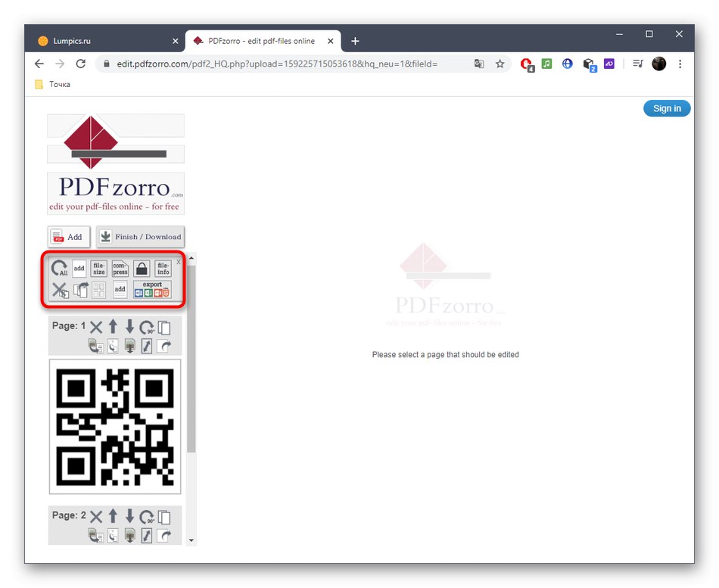Click the lined 'add' page icon in second row
The width and height of the screenshot is (719, 588).
120,290
